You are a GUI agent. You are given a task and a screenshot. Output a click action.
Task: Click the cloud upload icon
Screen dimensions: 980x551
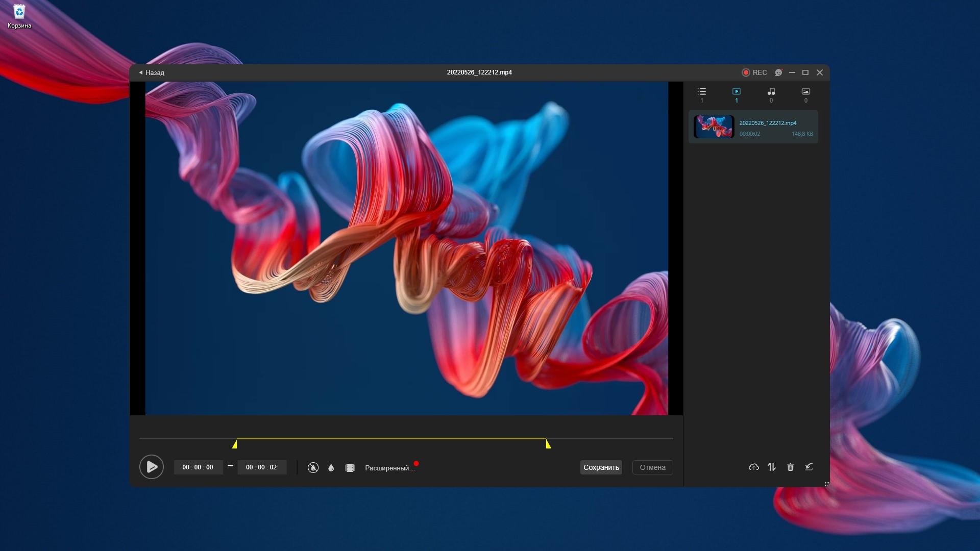tap(753, 467)
